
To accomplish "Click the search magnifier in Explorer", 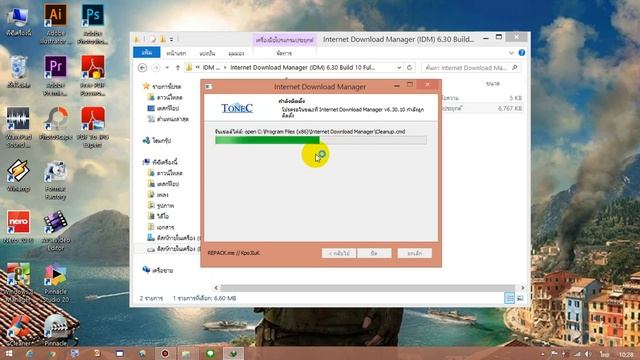I will click(515, 68).
